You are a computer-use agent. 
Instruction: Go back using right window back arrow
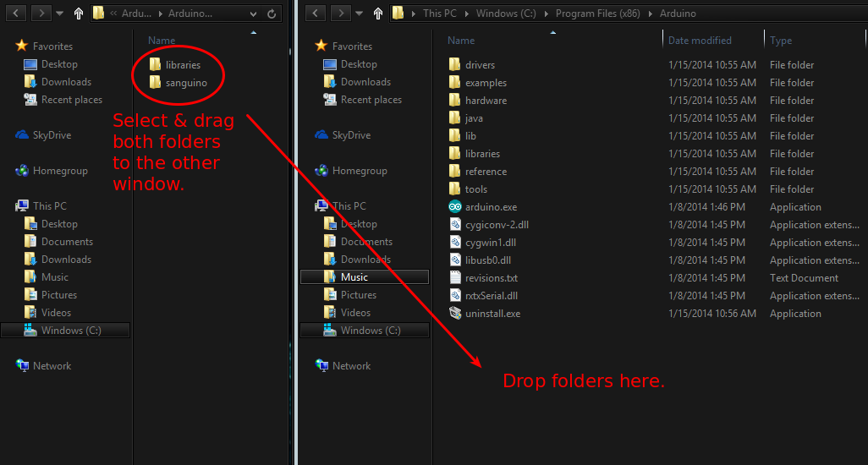(316, 14)
